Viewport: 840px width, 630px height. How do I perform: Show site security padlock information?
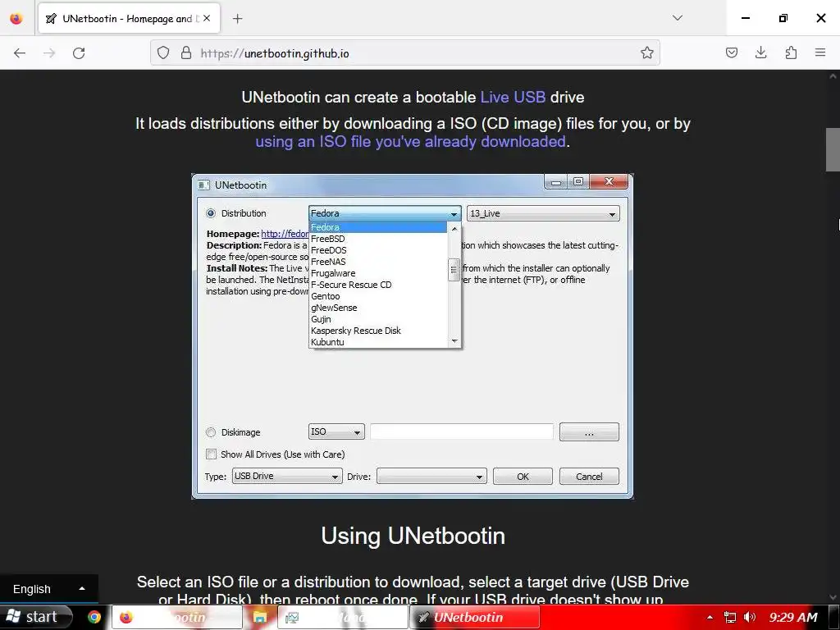click(x=186, y=53)
